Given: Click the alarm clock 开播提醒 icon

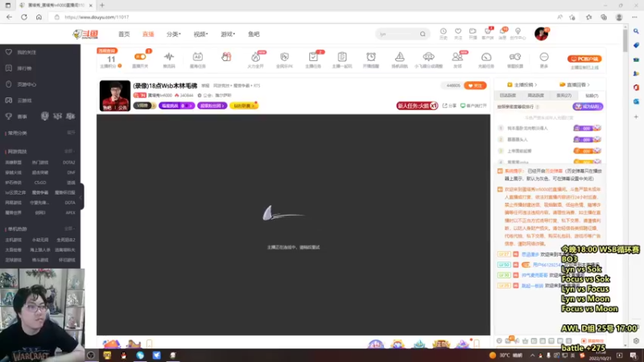Looking at the screenshot, I should click(x=371, y=56).
